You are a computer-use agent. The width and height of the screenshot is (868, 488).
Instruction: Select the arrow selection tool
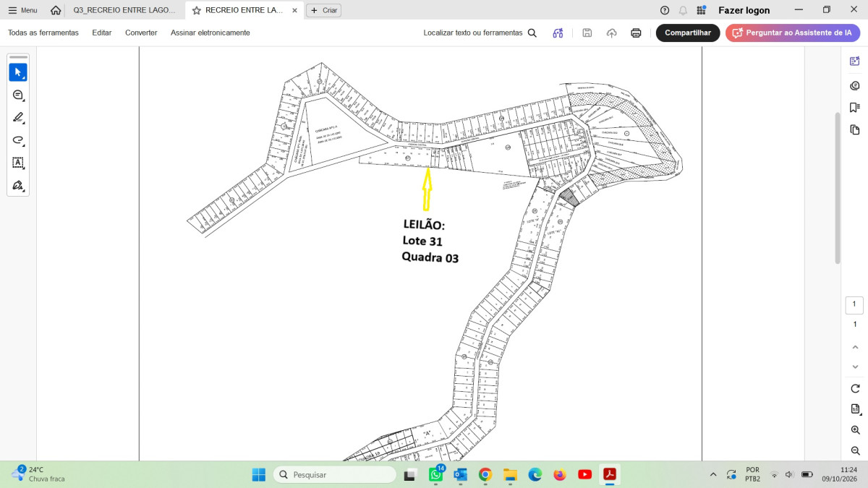tap(18, 72)
